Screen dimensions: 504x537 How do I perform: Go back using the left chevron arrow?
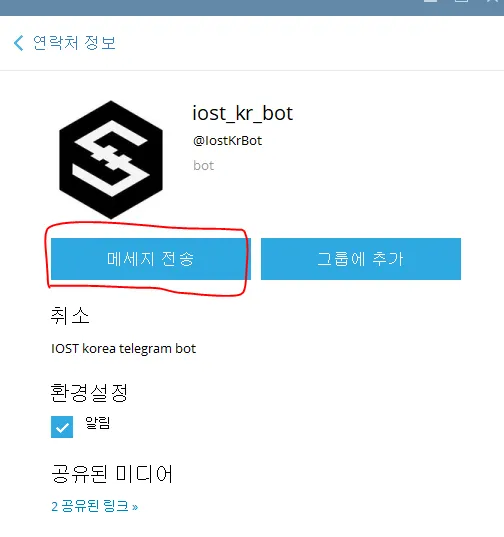pos(18,43)
